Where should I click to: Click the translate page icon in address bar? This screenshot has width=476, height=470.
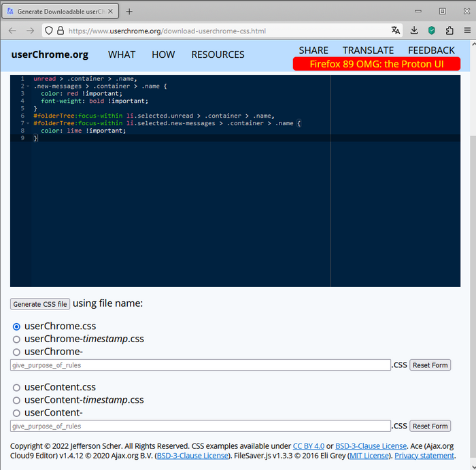[396, 31]
